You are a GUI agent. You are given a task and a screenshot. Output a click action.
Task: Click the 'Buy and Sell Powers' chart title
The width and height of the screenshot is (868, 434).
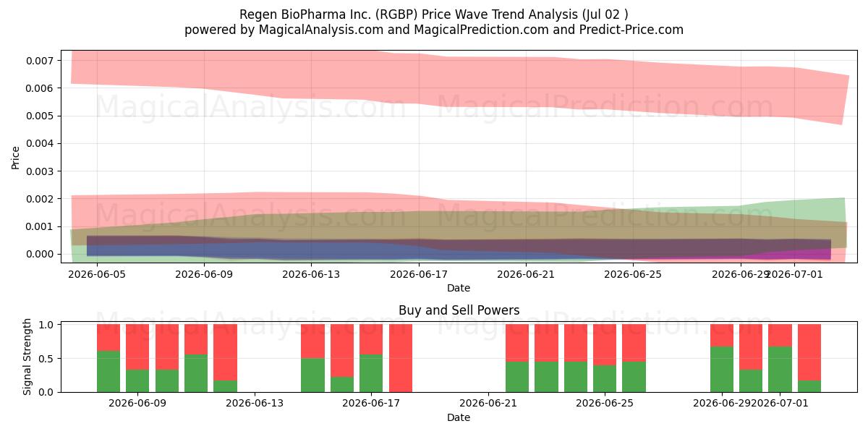[x=459, y=310]
